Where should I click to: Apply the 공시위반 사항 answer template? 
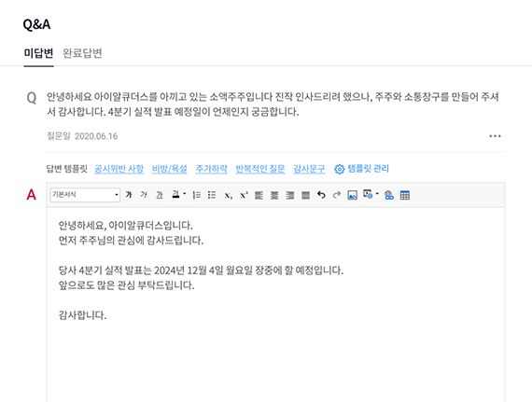[119, 169]
